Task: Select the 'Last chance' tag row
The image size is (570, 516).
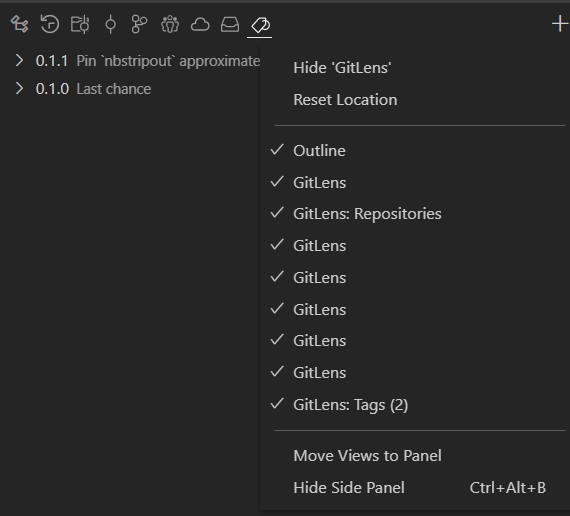Action: click(130, 88)
